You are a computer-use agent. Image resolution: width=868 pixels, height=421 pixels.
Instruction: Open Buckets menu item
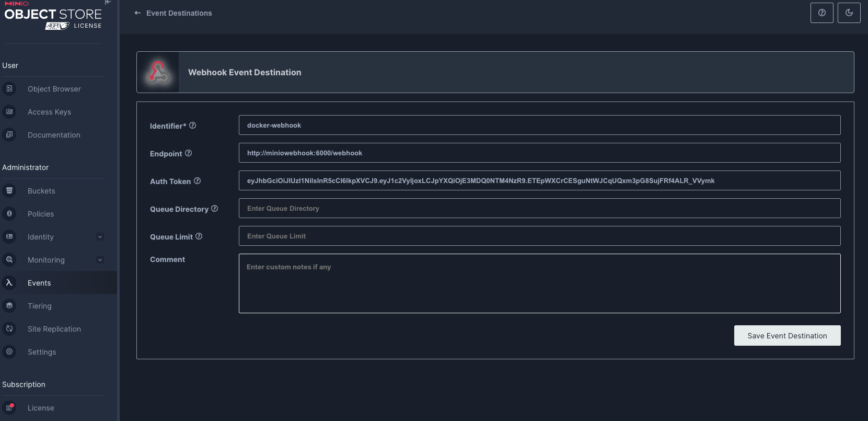(41, 191)
